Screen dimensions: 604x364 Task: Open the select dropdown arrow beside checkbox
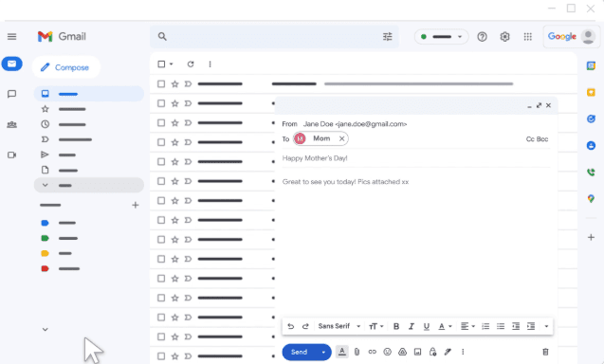click(171, 64)
